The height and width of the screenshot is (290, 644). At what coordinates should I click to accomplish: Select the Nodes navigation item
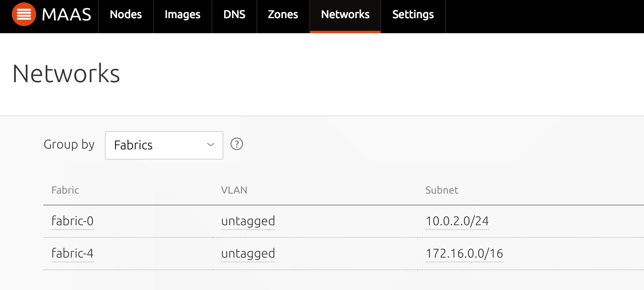click(x=125, y=15)
